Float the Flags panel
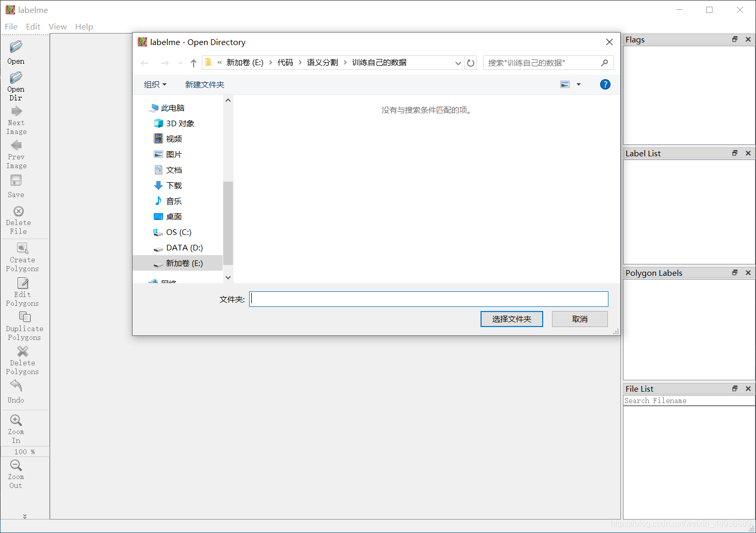The image size is (756, 533). click(735, 39)
